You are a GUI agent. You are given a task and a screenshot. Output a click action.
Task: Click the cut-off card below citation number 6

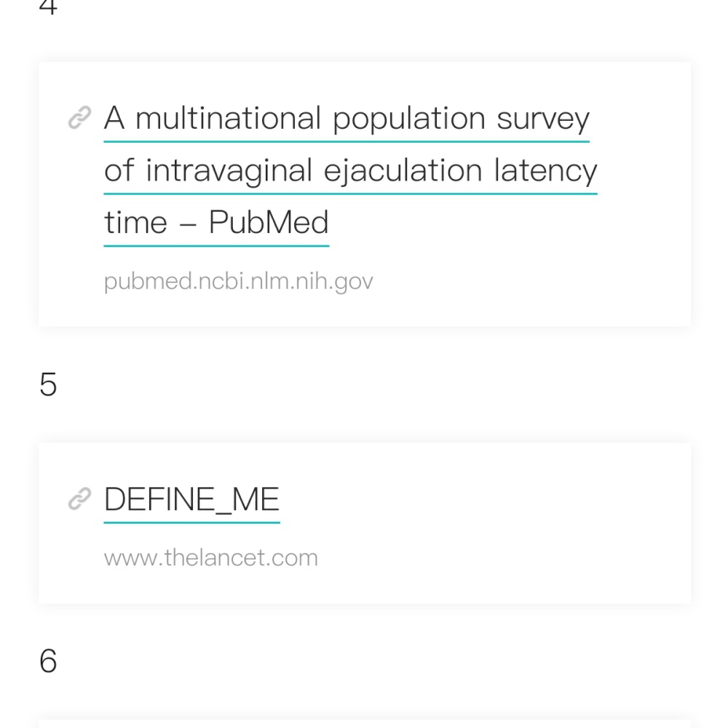[365, 724]
